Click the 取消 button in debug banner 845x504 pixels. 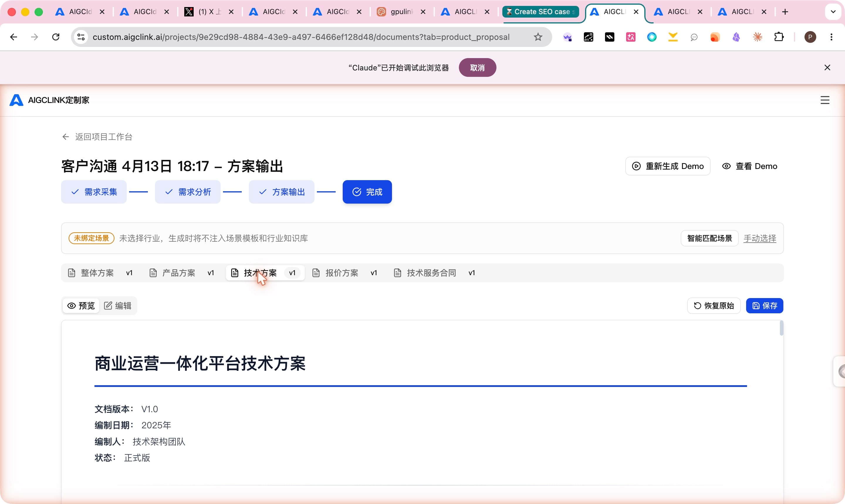pyautogui.click(x=477, y=67)
